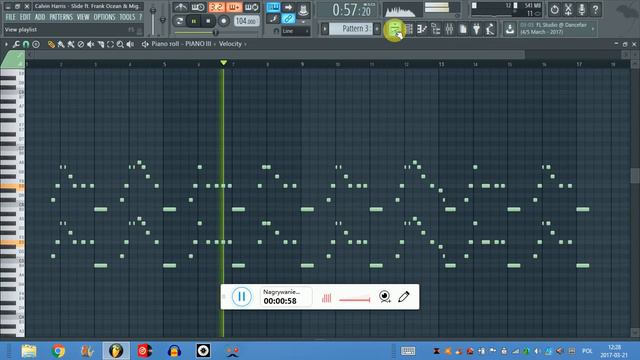Image resolution: width=640 pixels, height=360 pixels.
Task: Open the project info page icon
Action: coord(463,29)
